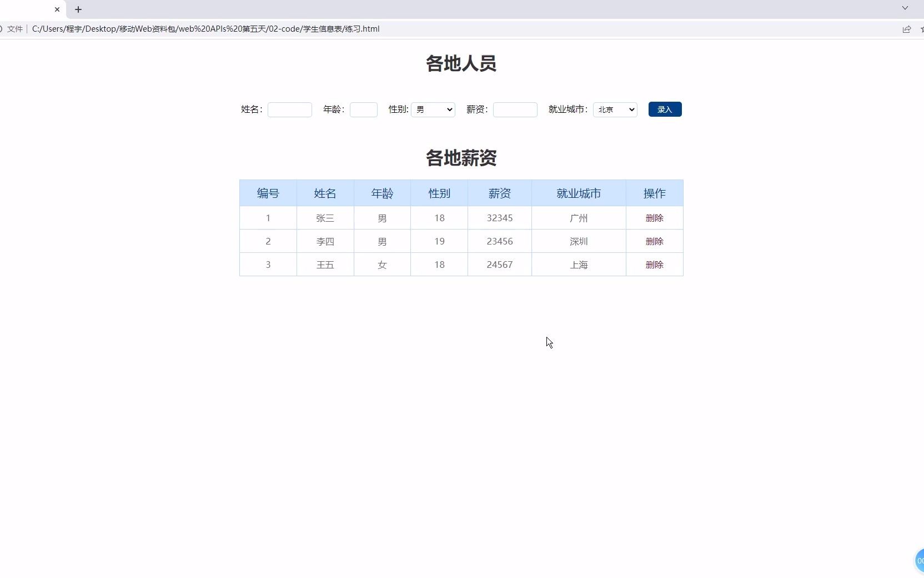This screenshot has height=578, width=924.
Task: Click the 王五 name cell
Action: click(325, 265)
